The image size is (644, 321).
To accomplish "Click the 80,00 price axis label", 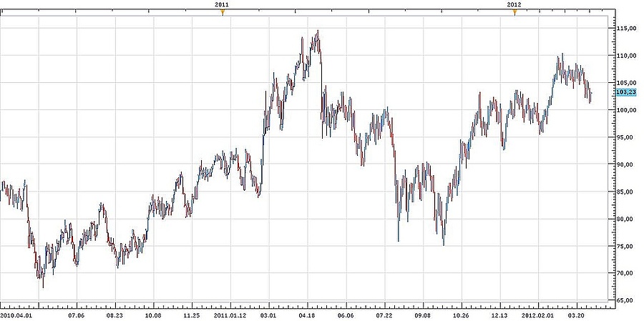I will (x=627, y=219).
